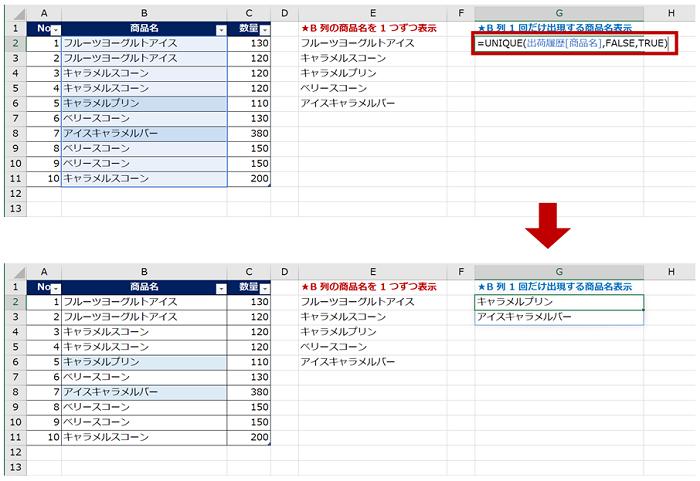Click ベリースコーン in column E of upper sheet
700x481 pixels.
point(340,89)
